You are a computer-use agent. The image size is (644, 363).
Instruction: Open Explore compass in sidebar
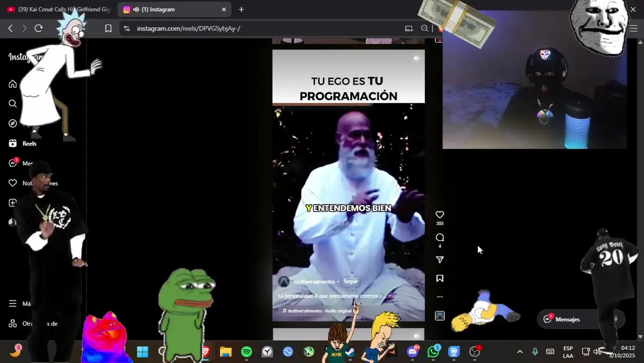[x=13, y=124]
